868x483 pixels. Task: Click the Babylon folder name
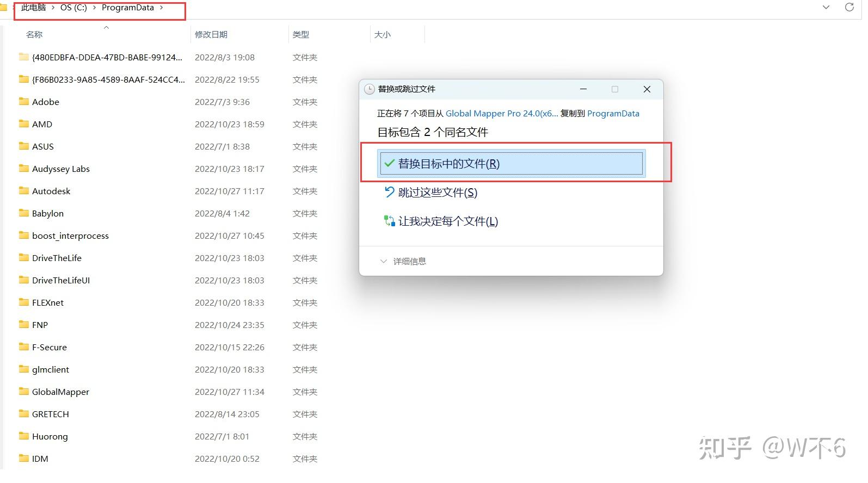pos(48,213)
